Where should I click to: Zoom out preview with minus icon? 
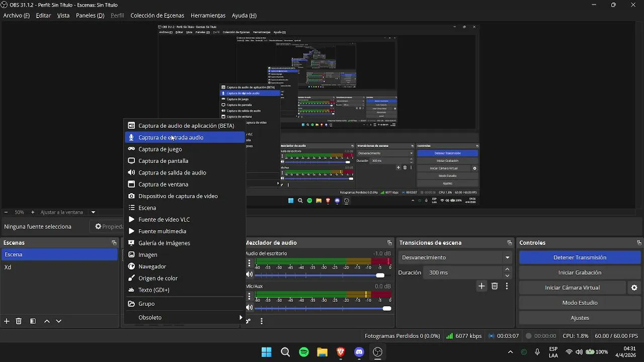[6, 212]
